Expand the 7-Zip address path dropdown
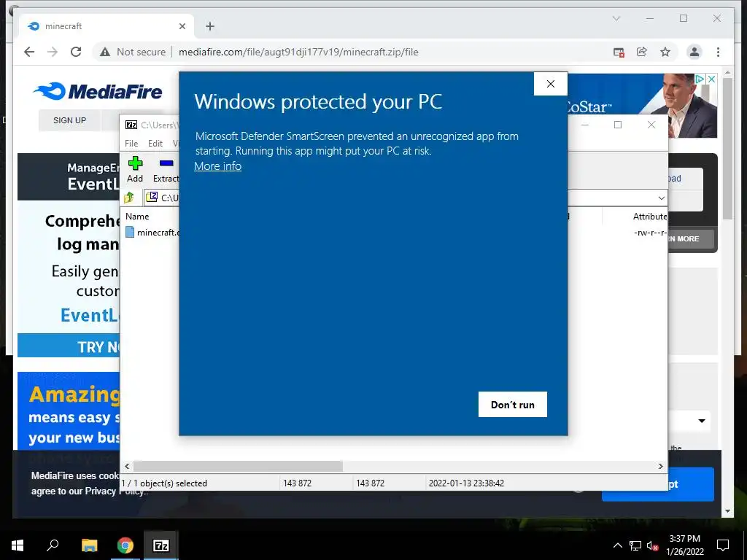Screen dimensions: 747x560 [661, 198]
